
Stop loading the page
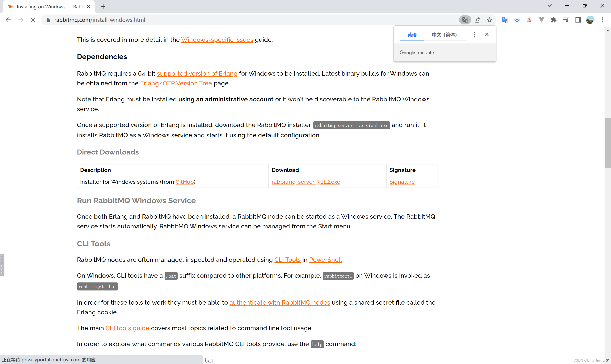click(x=33, y=20)
